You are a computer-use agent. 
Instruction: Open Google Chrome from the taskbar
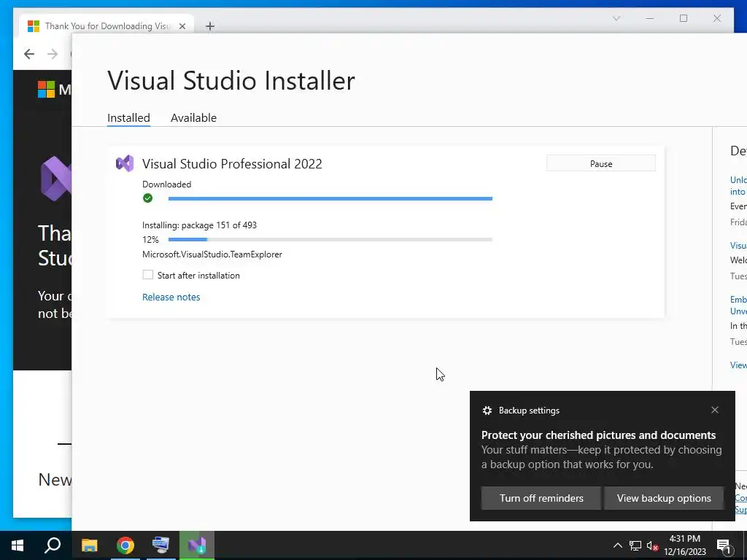point(125,545)
